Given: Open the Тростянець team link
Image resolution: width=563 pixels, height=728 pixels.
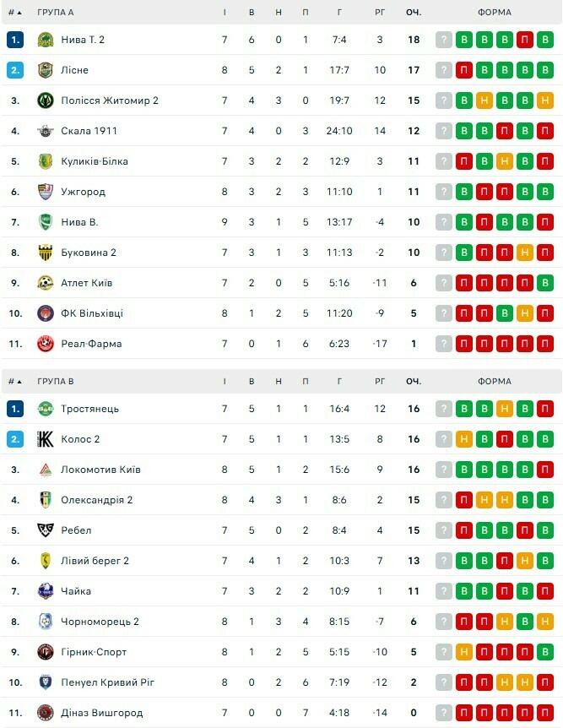Looking at the screenshot, I should (x=89, y=409).
